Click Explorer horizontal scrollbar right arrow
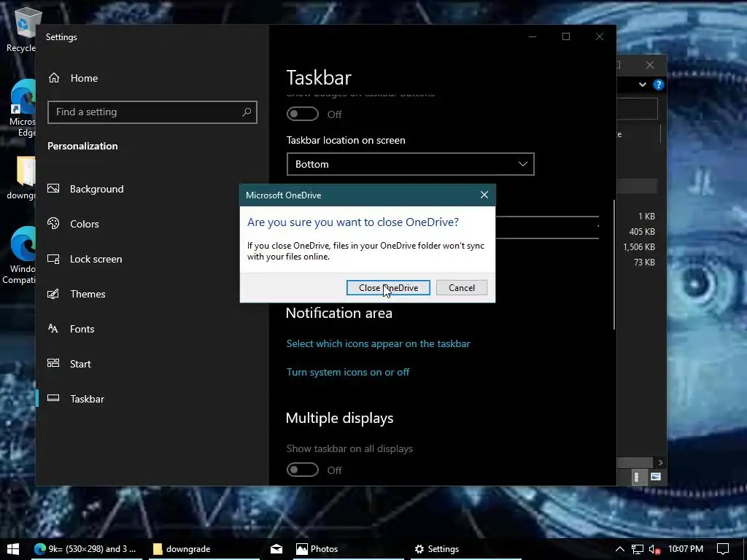 coord(660,462)
